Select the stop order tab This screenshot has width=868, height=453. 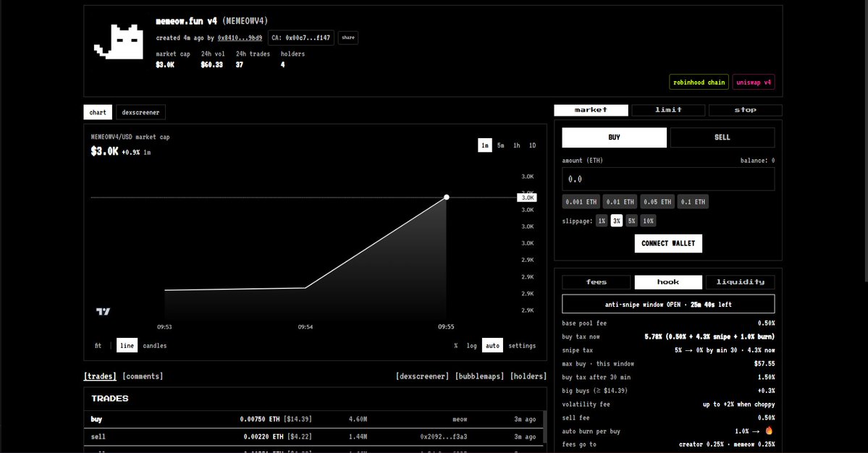745,110
